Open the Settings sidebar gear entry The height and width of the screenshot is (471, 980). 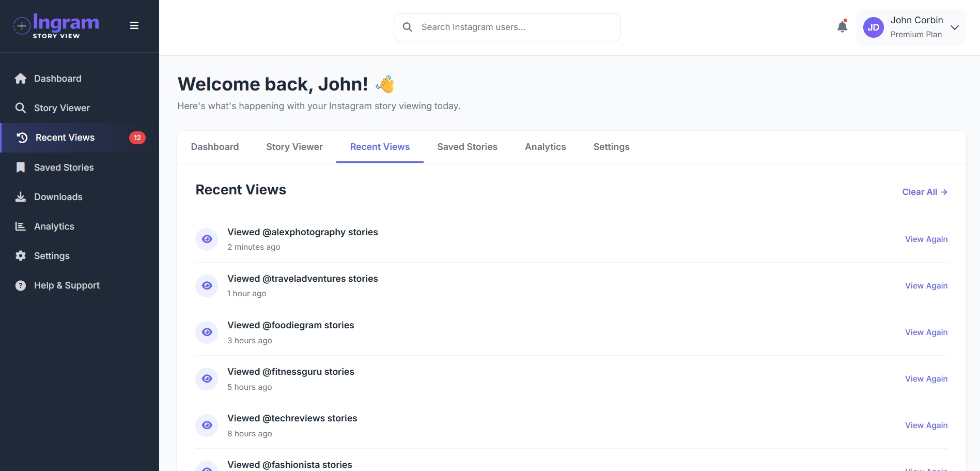21,255
